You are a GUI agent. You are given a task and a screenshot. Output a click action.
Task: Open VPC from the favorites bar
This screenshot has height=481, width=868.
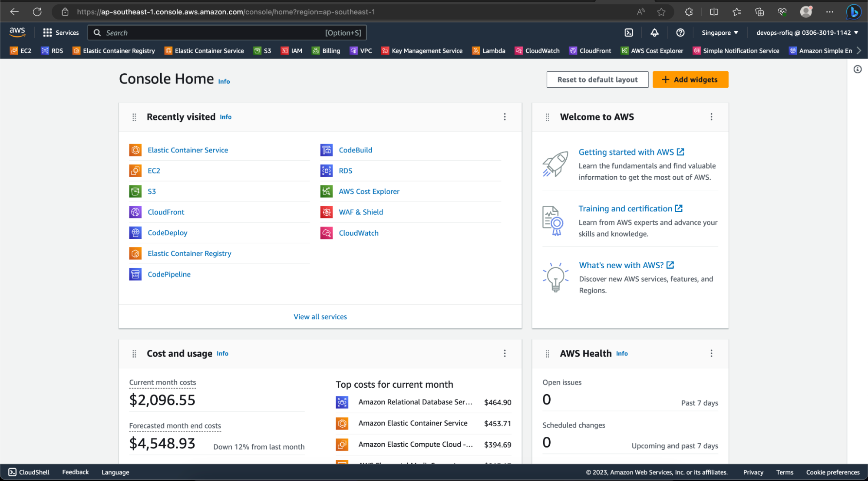coord(361,51)
